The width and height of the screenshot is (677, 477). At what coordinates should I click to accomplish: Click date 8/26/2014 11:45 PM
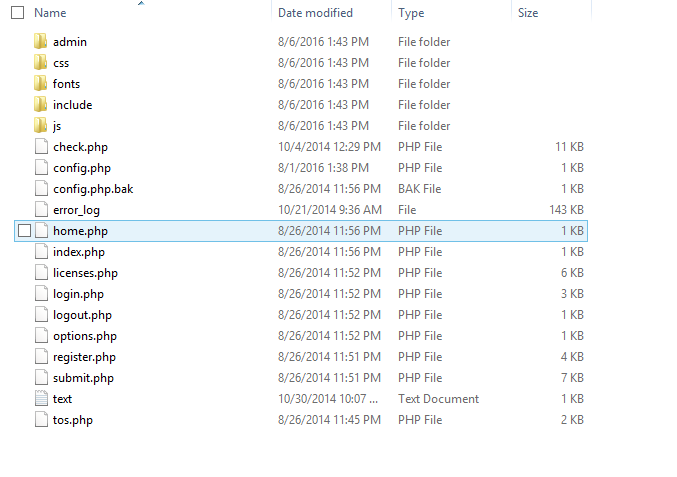click(x=329, y=420)
